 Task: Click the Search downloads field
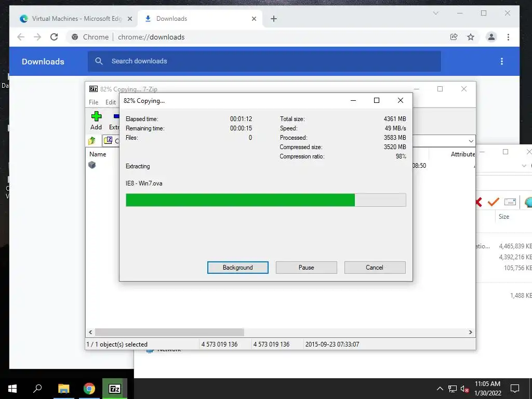(264, 61)
